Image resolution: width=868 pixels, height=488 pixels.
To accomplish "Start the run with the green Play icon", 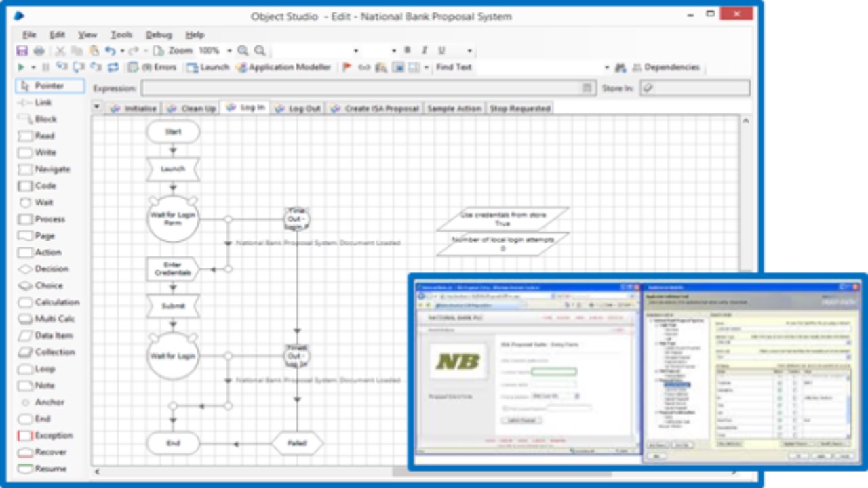I will tap(21, 67).
